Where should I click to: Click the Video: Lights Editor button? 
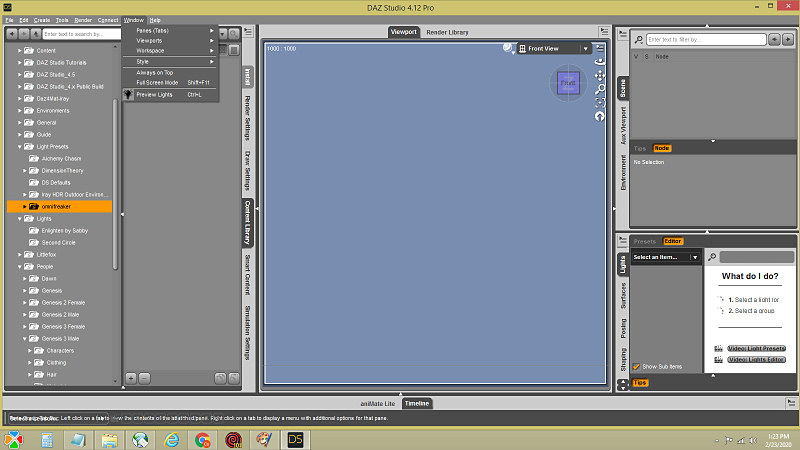click(x=756, y=359)
